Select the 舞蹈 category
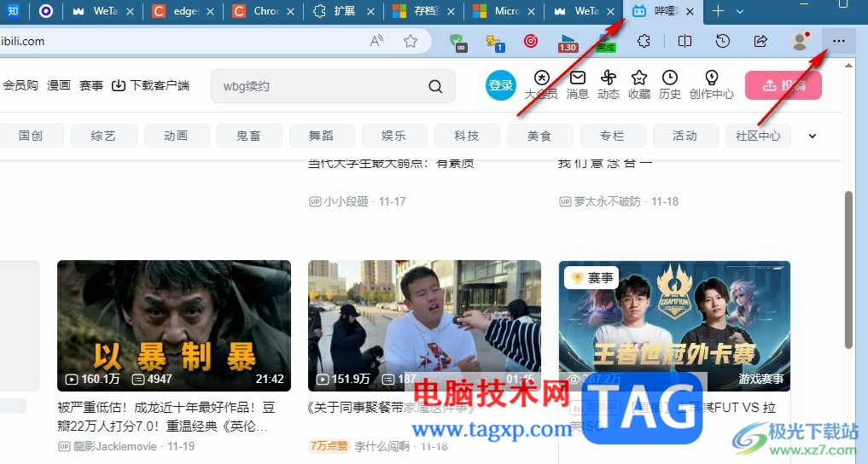This screenshot has height=464, width=868. click(322, 136)
